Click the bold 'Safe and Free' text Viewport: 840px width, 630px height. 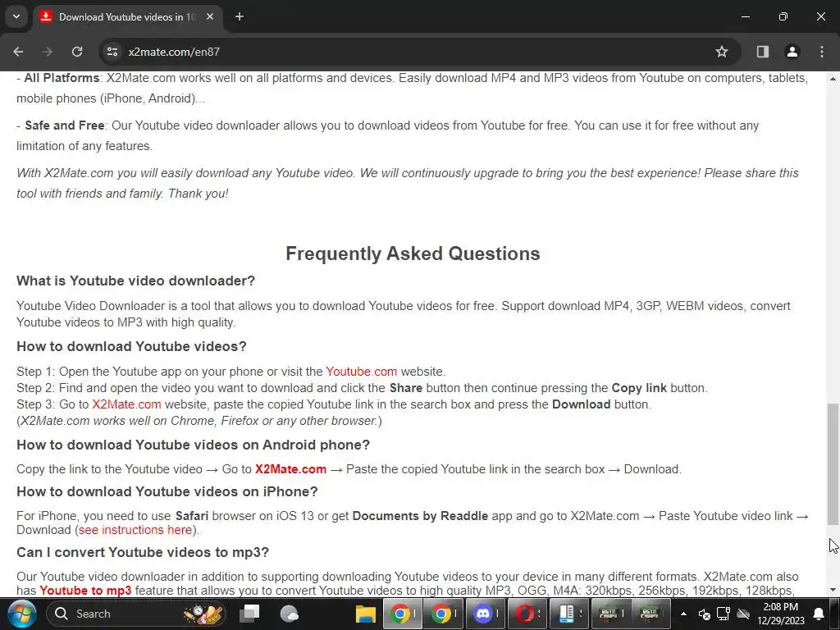(x=64, y=126)
